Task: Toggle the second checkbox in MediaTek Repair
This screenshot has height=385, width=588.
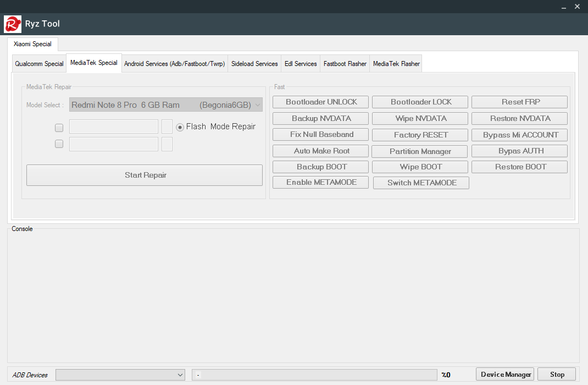Action: (x=59, y=144)
